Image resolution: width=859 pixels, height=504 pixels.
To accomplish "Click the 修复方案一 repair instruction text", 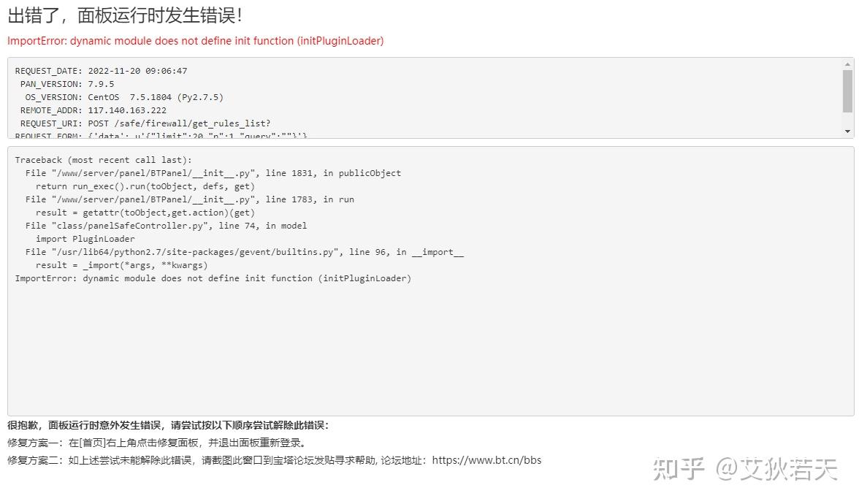I will point(156,443).
